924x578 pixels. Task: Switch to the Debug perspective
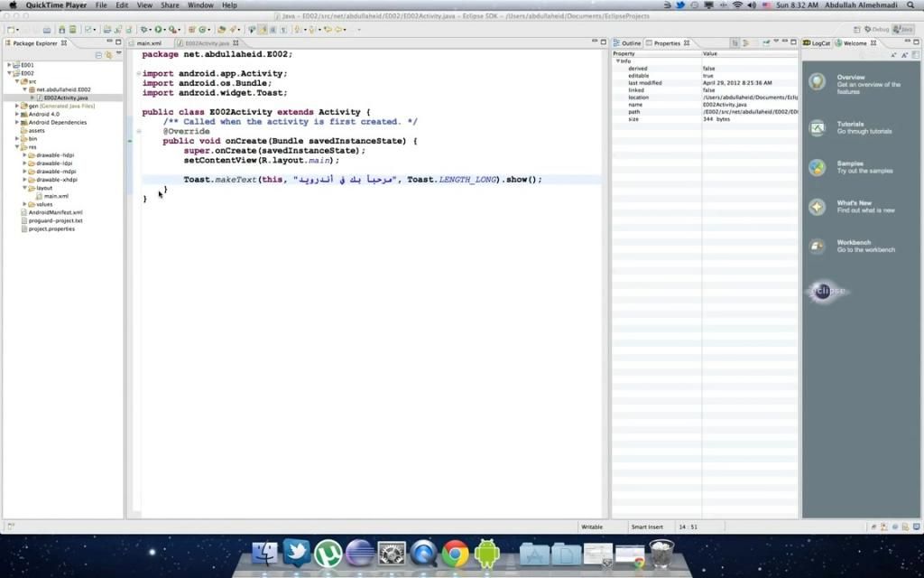pyautogui.click(x=876, y=30)
